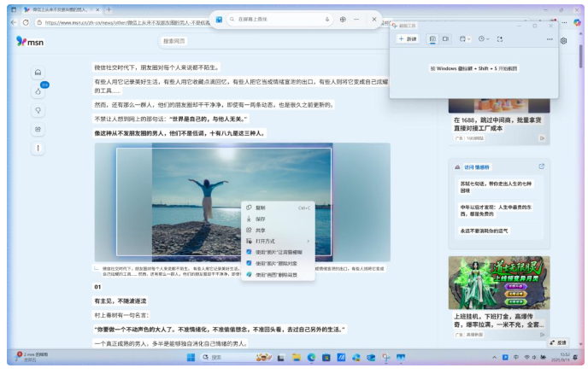588x374 pixels.
Task: Choose the Paint remove background option
Action: pos(278,275)
